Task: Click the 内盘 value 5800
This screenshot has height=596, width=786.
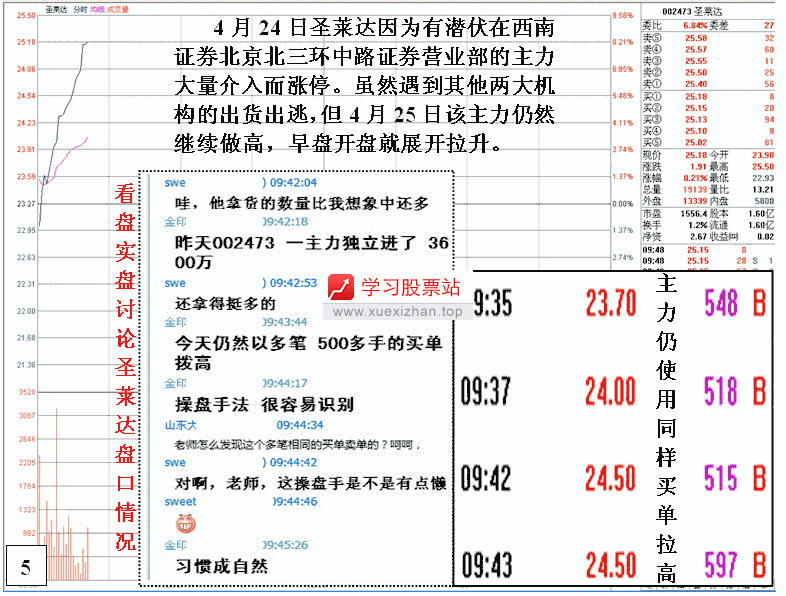Action: 764,202
